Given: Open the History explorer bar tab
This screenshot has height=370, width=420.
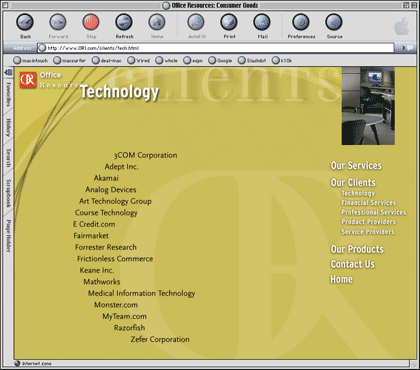Looking at the screenshot, I should [9, 127].
